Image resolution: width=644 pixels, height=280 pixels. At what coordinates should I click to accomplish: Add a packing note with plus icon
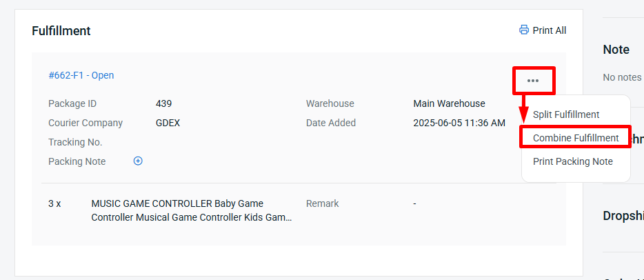coord(138,161)
